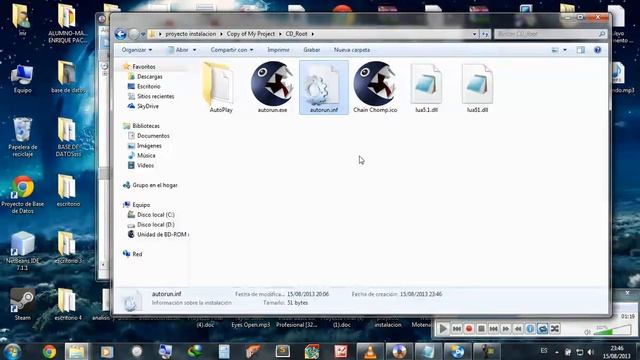640x360 pixels.
Task: Expand the view options dropdown arrow
Action: click(x=565, y=50)
